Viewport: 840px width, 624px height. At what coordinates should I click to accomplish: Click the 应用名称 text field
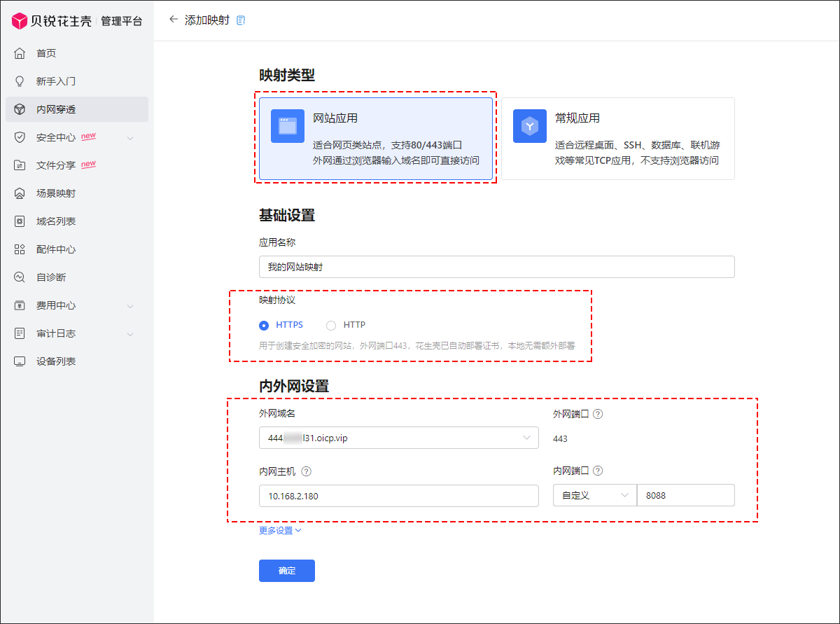pos(496,267)
